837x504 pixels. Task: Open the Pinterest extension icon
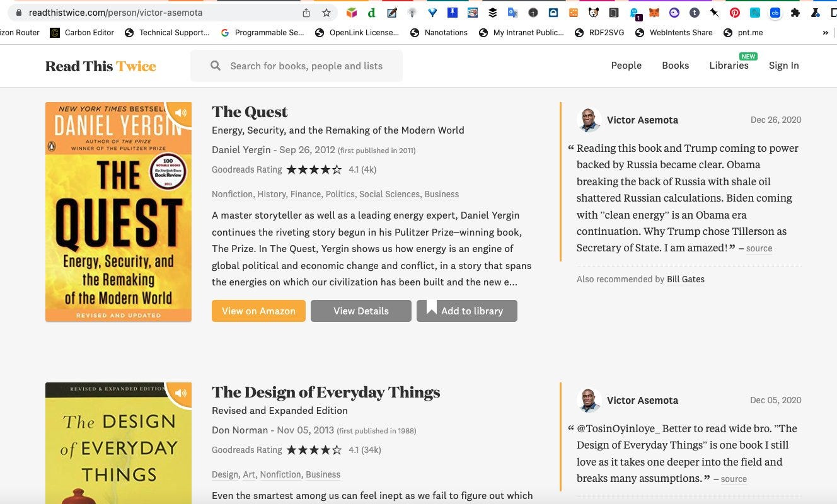[x=735, y=13]
